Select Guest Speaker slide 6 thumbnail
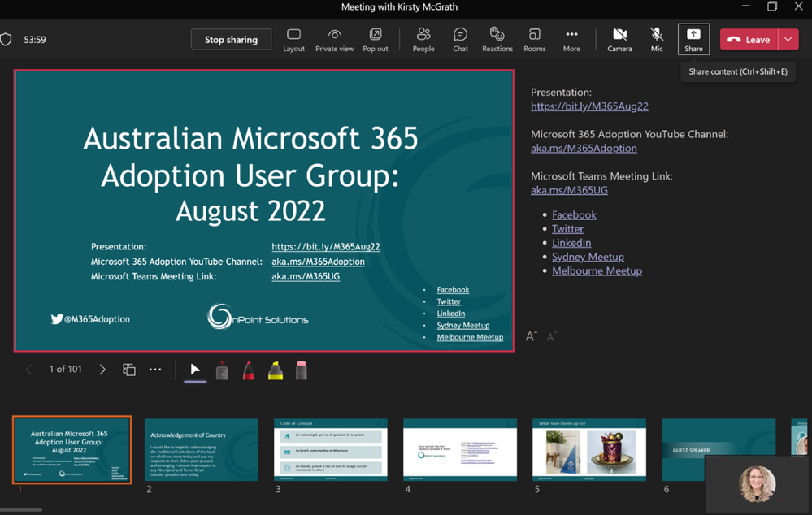 pyautogui.click(x=719, y=450)
